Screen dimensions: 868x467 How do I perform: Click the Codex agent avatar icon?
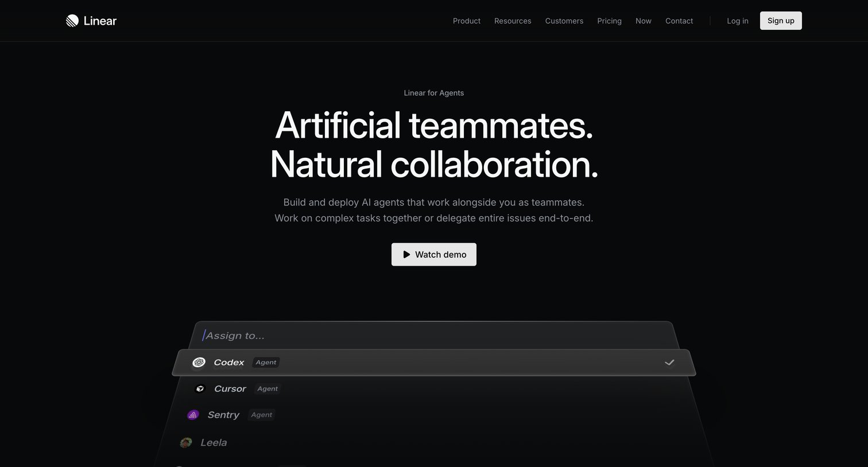(199, 363)
